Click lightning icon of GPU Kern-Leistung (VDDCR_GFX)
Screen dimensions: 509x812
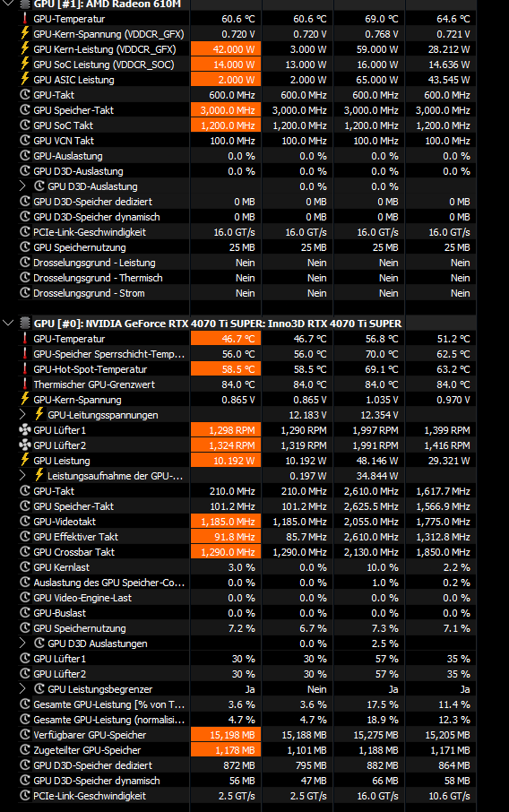(x=24, y=48)
